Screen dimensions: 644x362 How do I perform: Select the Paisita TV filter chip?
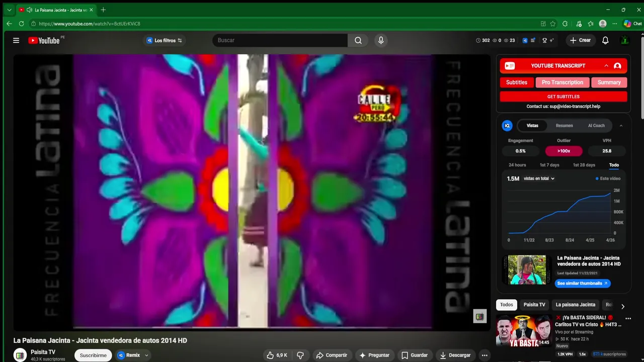coord(534,305)
